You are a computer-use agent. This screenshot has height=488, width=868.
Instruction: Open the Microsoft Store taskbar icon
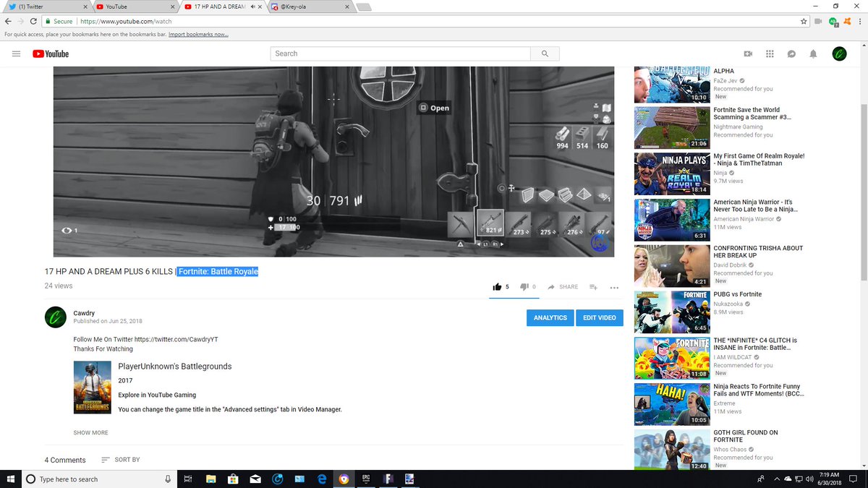[x=233, y=479]
